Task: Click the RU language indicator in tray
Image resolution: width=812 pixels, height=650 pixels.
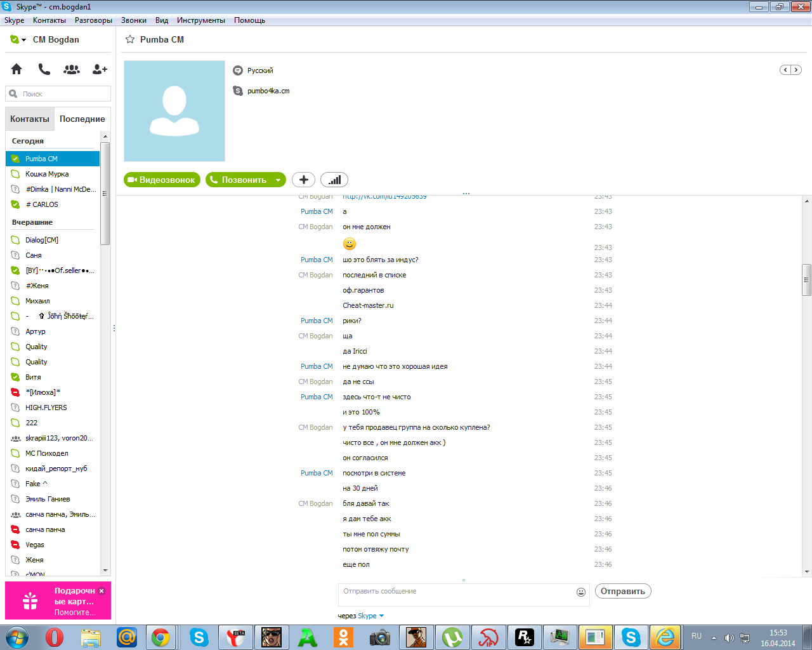Action: pos(697,636)
